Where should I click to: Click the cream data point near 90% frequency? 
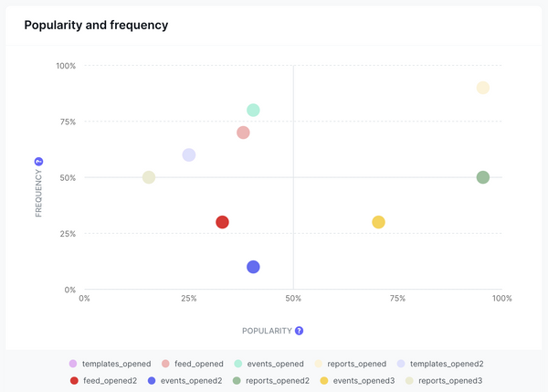[483, 88]
